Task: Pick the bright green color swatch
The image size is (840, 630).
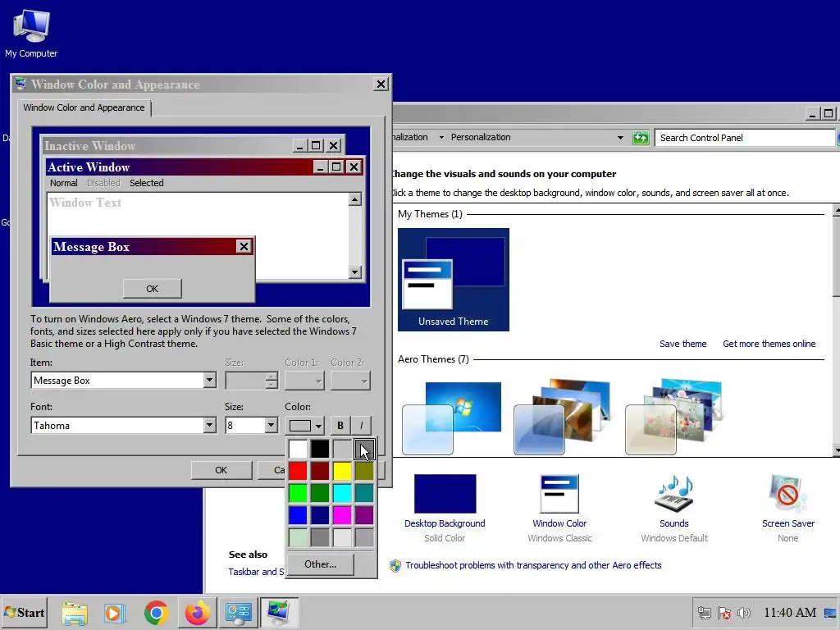Action: 298,493
